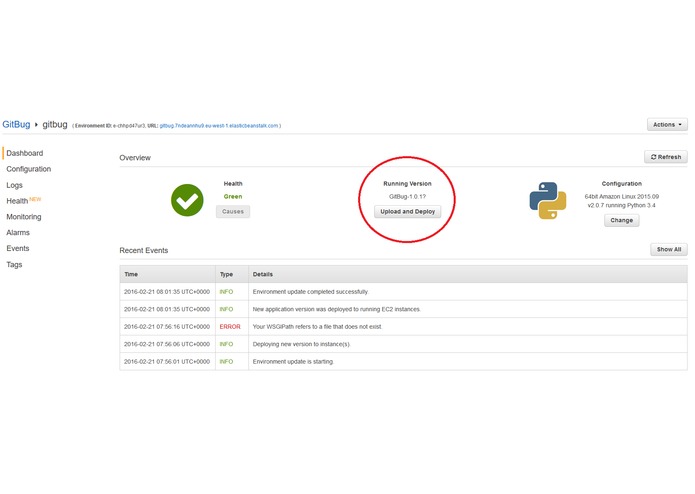This screenshot has height=494, width=695.
Task: Click the Python logo icon
Action: (x=548, y=200)
